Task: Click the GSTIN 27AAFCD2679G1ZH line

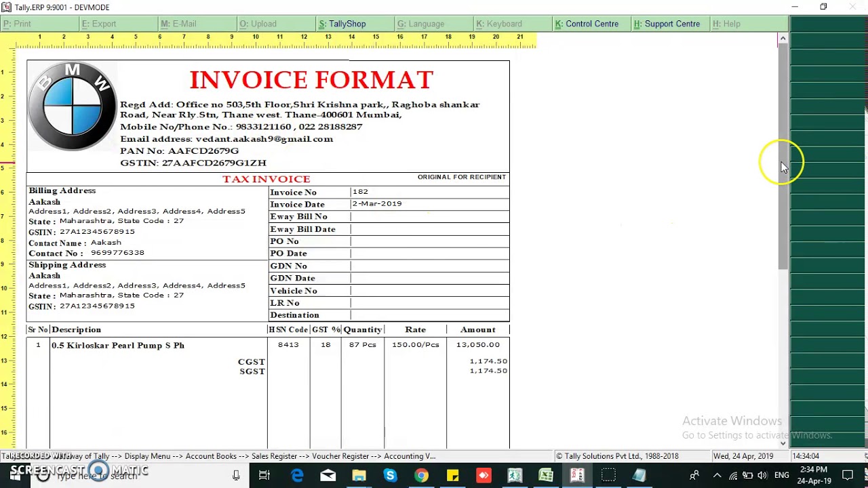Action: pyautogui.click(x=193, y=163)
